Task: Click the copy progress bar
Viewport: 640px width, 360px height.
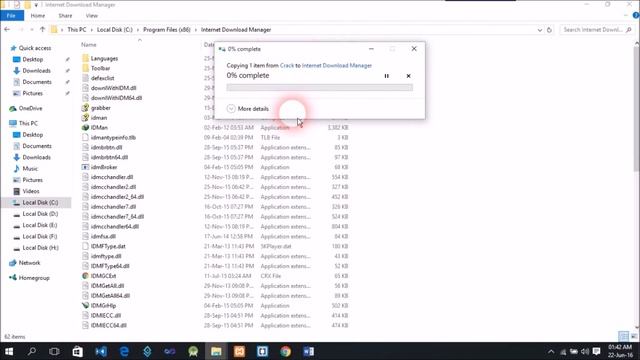Action: click(320, 87)
